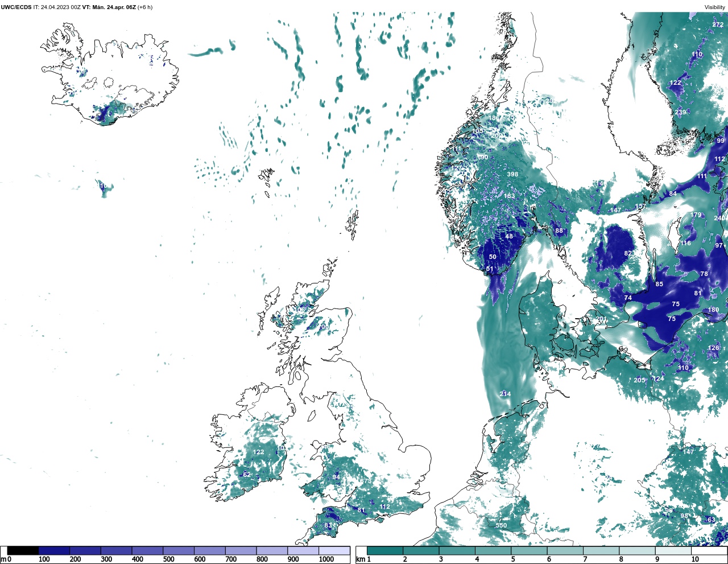The height and width of the screenshot is (564, 728).
Task: Pick the white swatch after 10 km
Action: (x=709, y=550)
